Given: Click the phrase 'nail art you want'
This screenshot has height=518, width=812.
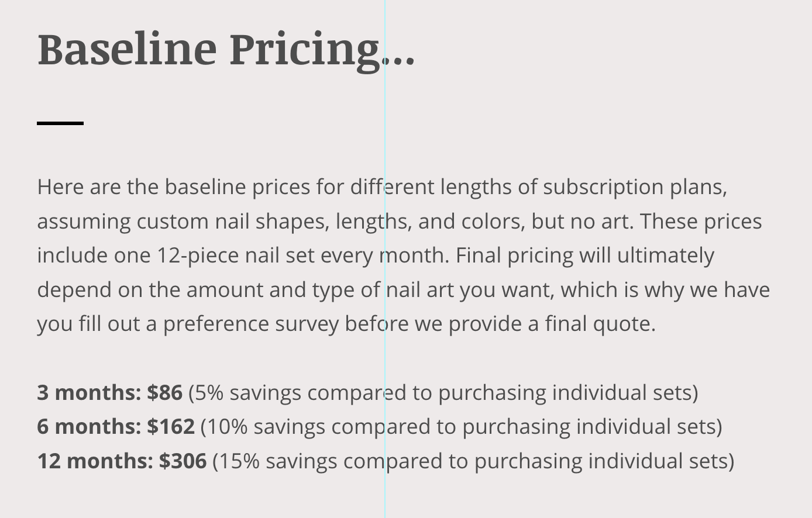Looking at the screenshot, I should coord(470,291).
